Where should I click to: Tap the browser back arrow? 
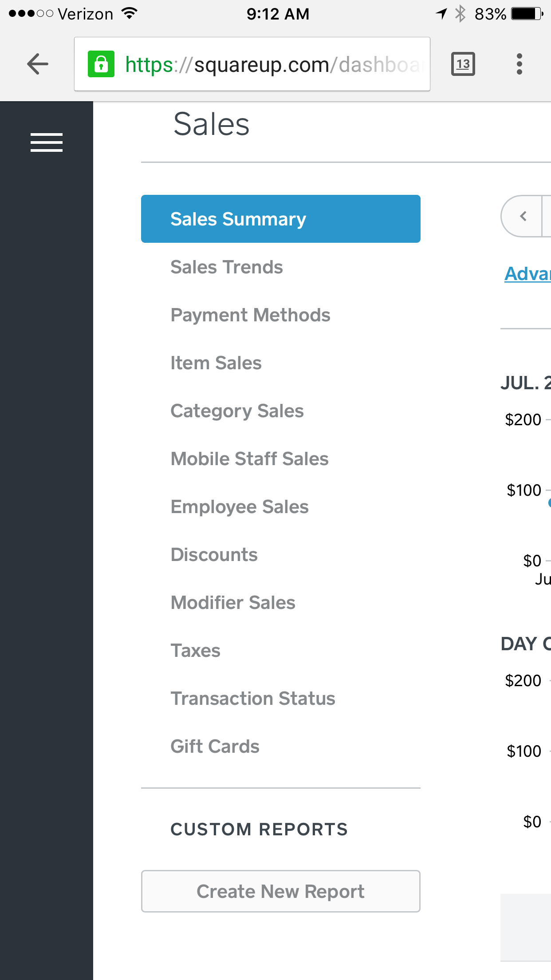pos(38,64)
